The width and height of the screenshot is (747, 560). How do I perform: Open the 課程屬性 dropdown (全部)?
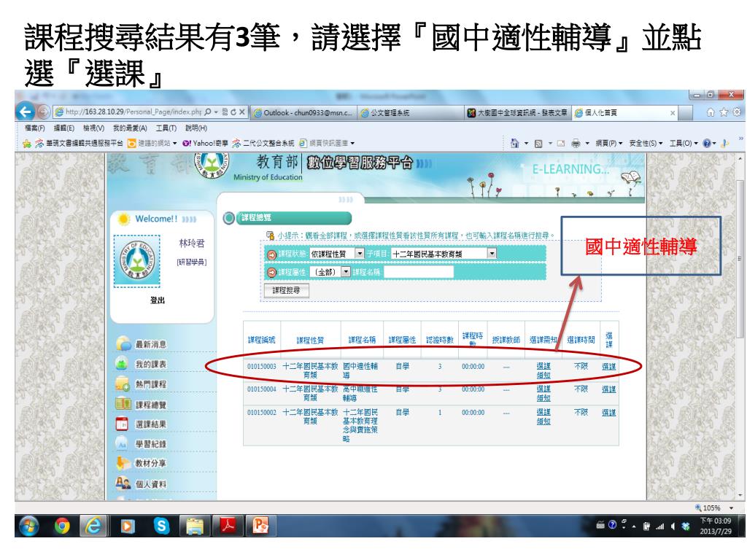pos(330,272)
